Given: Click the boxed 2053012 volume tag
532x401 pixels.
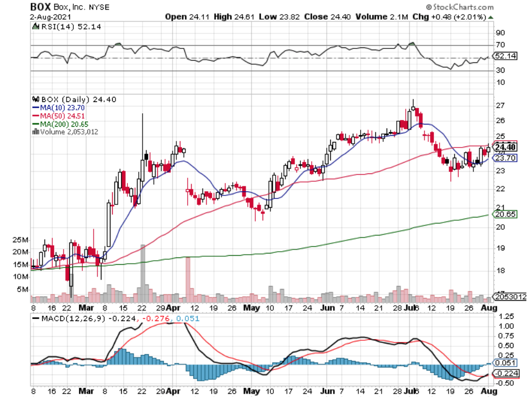Looking at the screenshot, I should (x=511, y=297).
